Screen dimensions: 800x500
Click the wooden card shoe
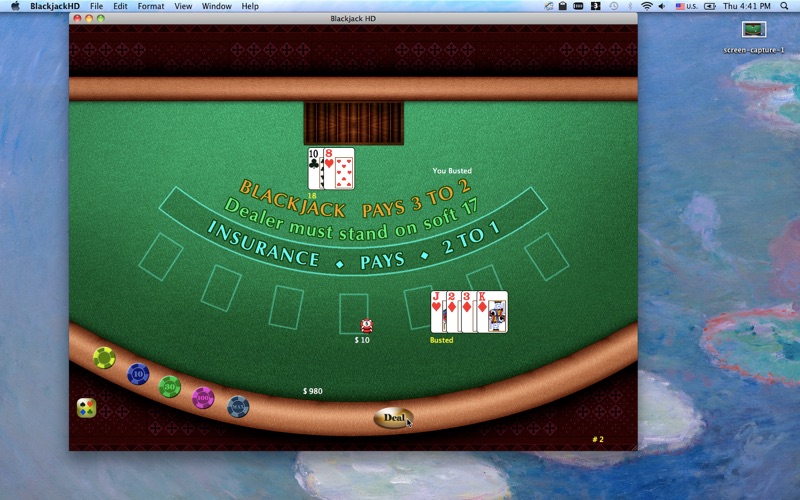pos(353,122)
